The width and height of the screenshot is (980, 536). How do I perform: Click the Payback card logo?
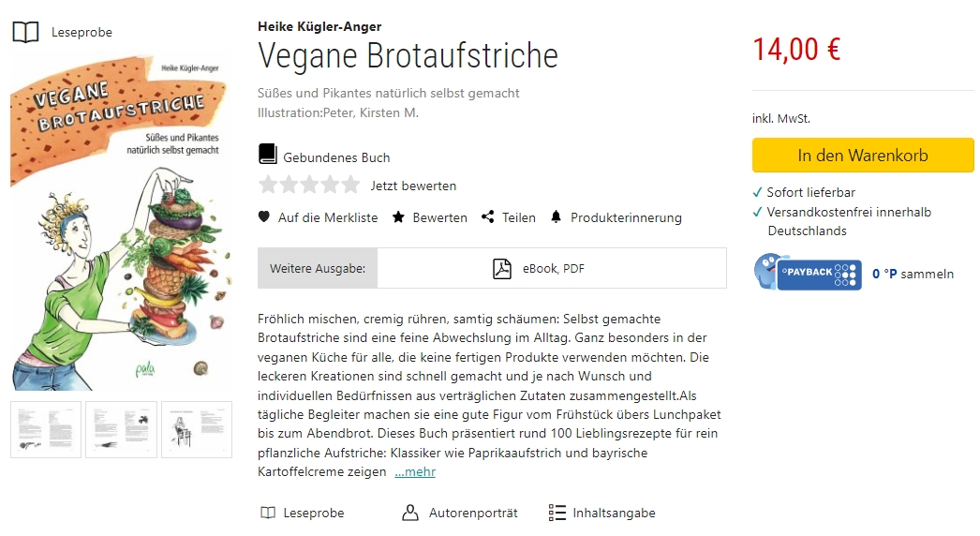[x=808, y=272]
